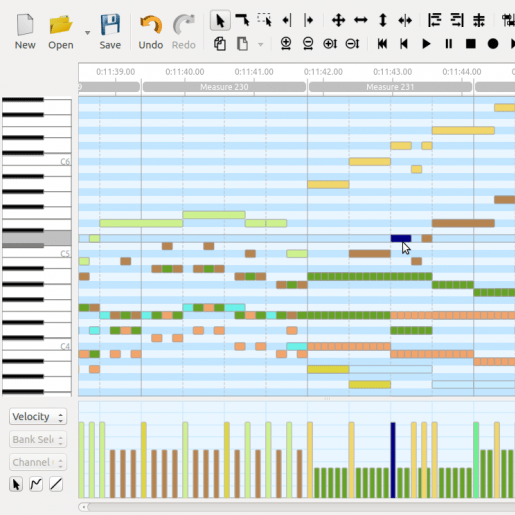Viewport: 515px width, 515px height.
Task: Zoom out vertically
Action: (x=352, y=44)
